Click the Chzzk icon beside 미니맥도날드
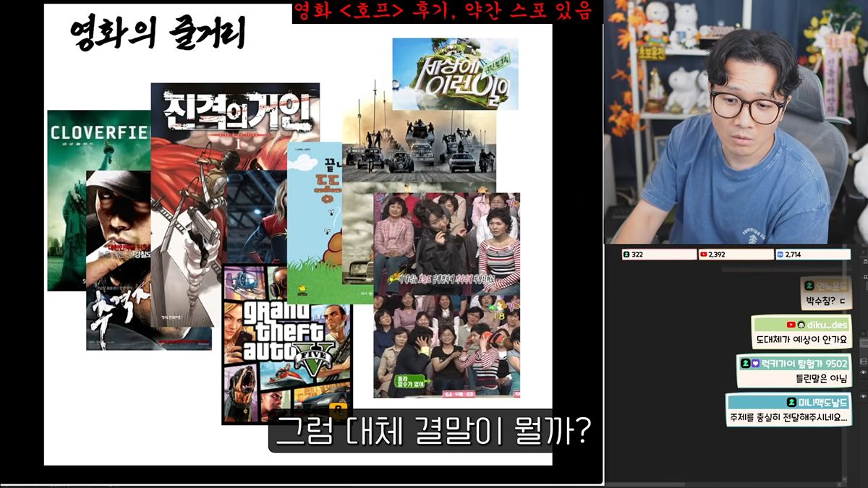The image size is (868, 488). [792, 403]
